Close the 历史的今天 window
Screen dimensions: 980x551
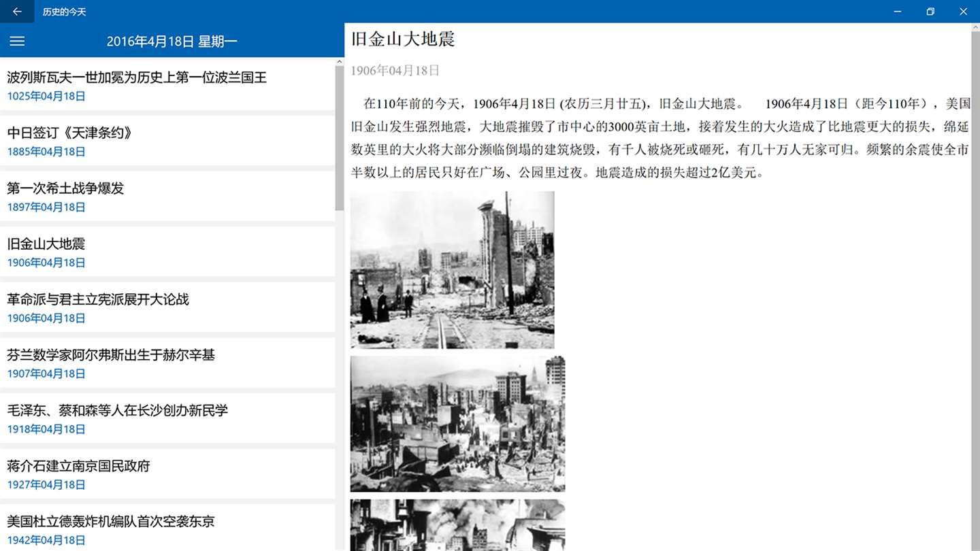(x=963, y=12)
